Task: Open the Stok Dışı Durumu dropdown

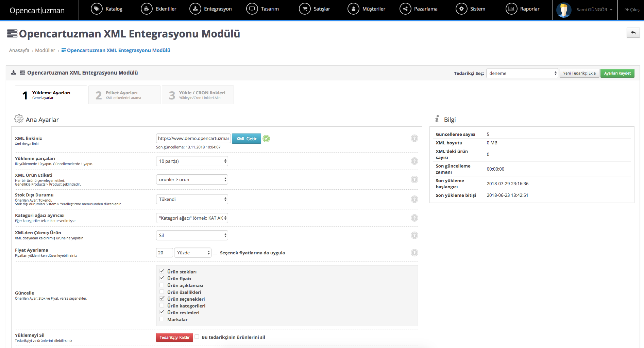Action: click(192, 199)
